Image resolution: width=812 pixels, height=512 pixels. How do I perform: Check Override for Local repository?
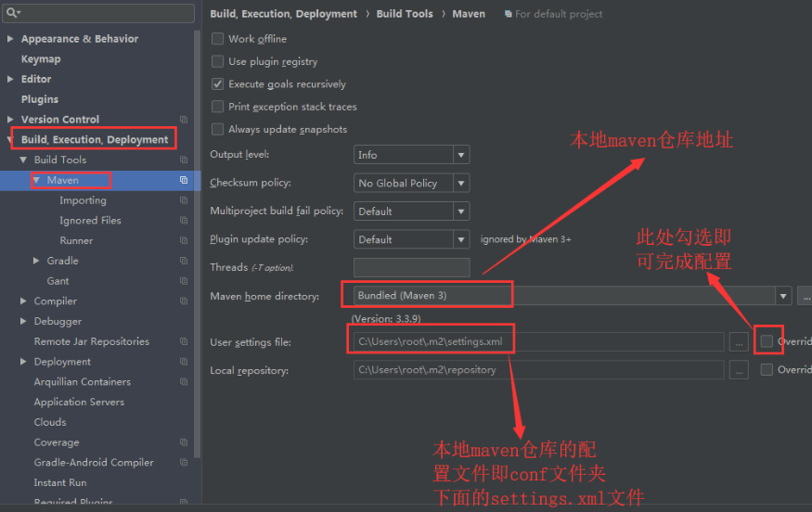[767, 370]
